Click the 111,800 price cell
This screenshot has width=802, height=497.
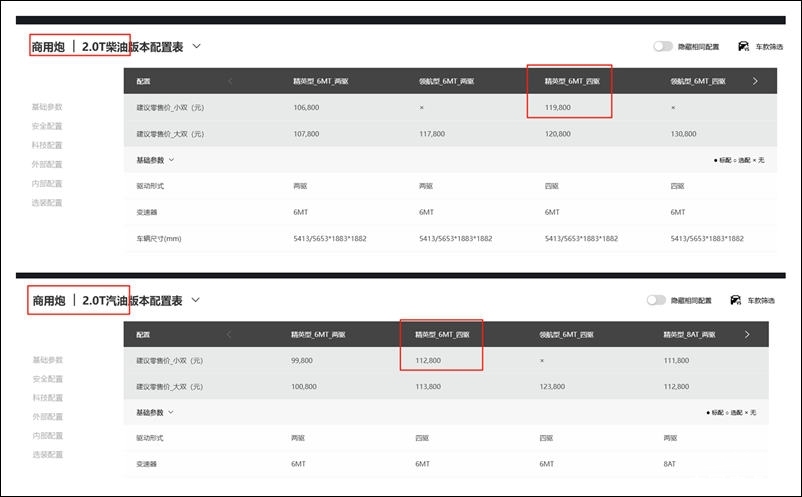coord(676,360)
